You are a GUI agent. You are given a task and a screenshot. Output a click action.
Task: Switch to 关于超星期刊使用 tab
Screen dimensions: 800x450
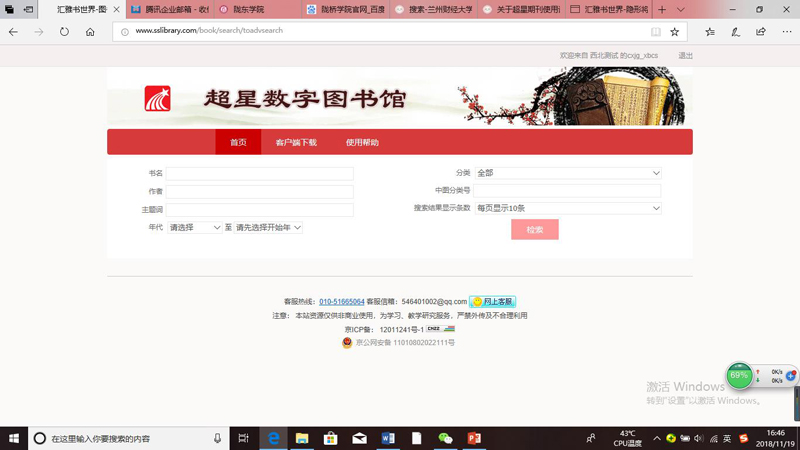[521, 10]
